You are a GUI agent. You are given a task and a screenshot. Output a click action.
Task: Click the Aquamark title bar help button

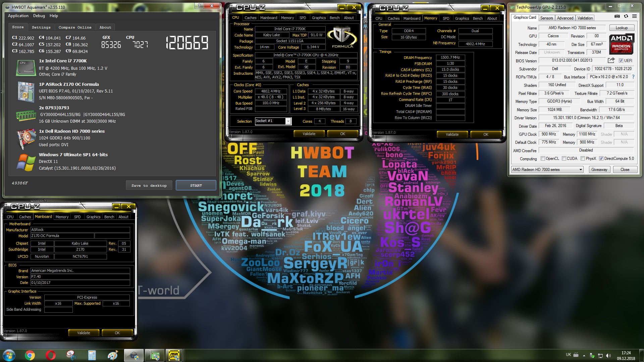coord(199,6)
